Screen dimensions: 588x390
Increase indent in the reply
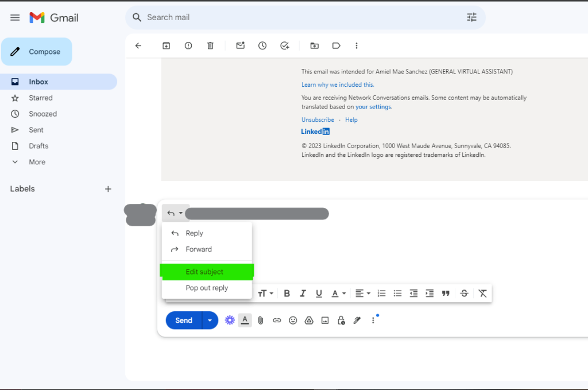(x=430, y=294)
